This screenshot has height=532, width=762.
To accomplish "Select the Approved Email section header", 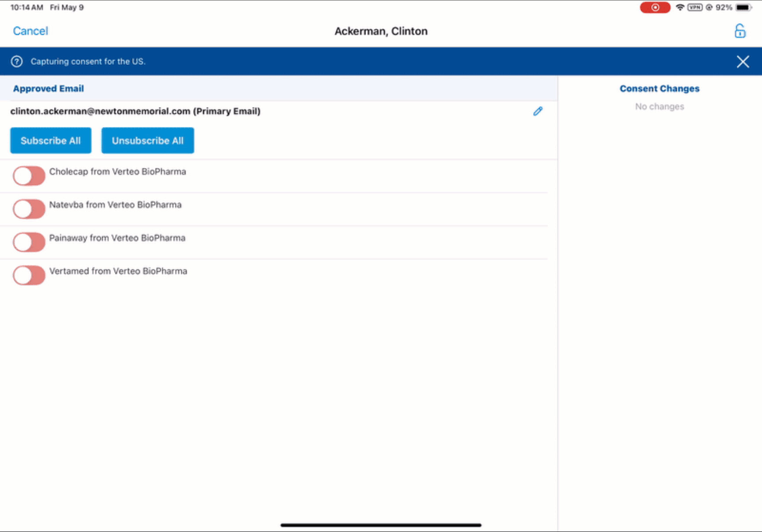I will pos(49,89).
